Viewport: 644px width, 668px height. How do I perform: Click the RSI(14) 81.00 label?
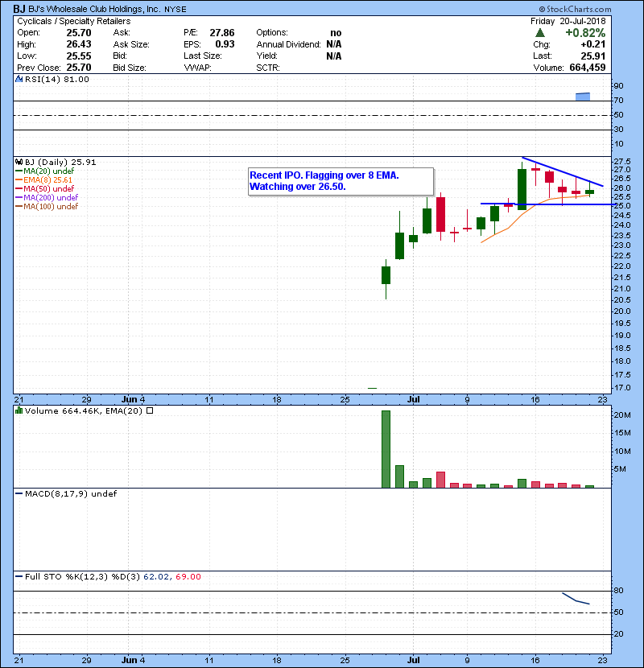56,79
